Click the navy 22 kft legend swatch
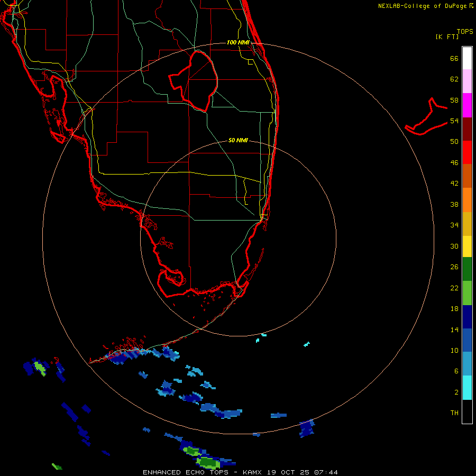 pyautogui.click(x=467, y=317)
